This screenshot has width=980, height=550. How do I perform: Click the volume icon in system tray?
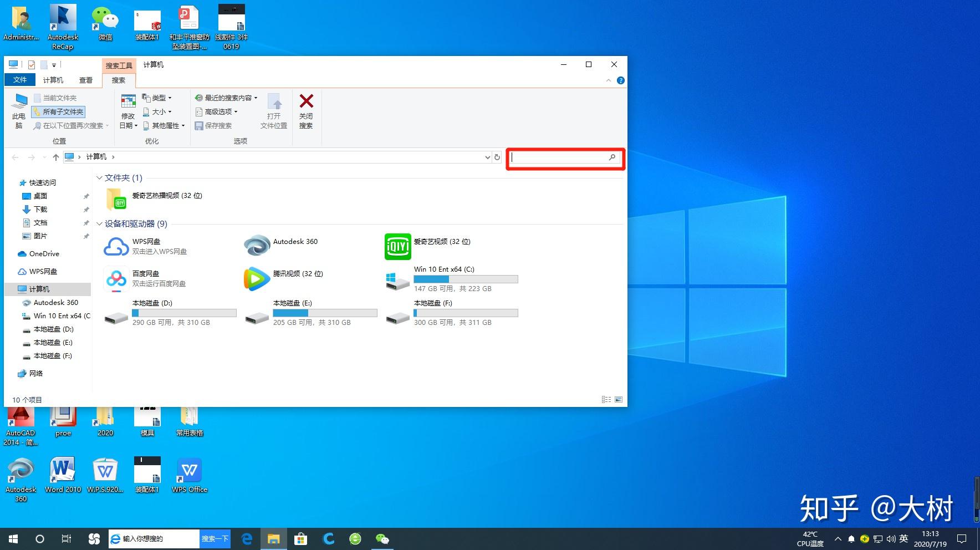click(891, 538)
